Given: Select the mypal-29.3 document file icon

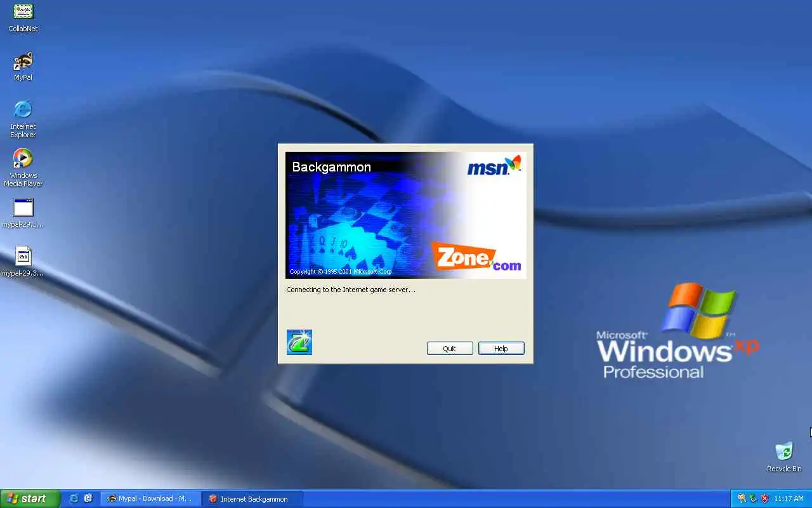Looking at the screenshot, I should (x=23, y=262).
